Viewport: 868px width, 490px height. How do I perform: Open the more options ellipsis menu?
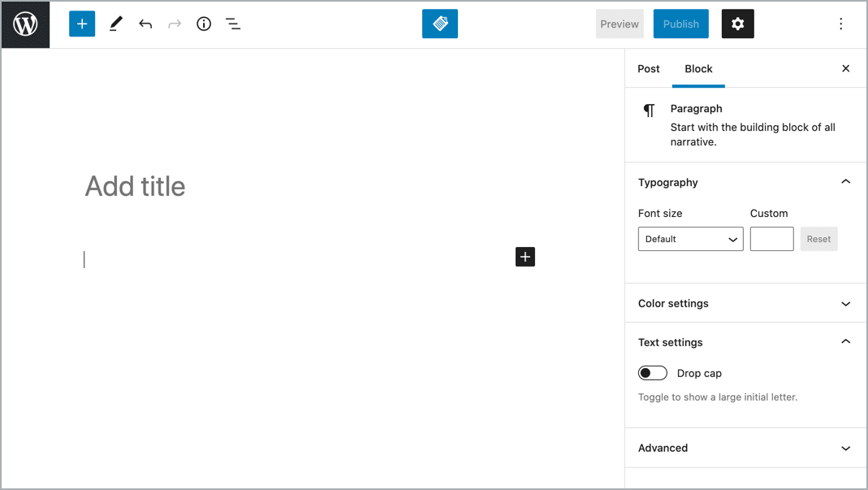(841, 24)
